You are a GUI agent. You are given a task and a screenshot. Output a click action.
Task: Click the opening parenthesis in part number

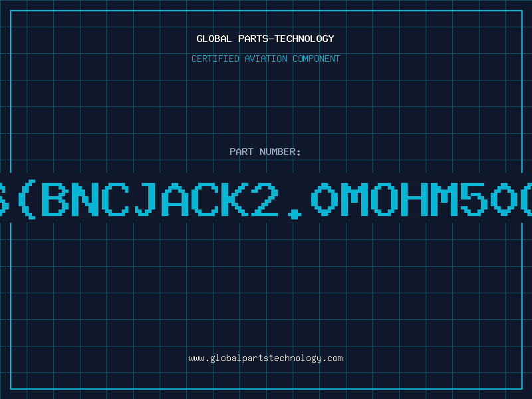27,199
